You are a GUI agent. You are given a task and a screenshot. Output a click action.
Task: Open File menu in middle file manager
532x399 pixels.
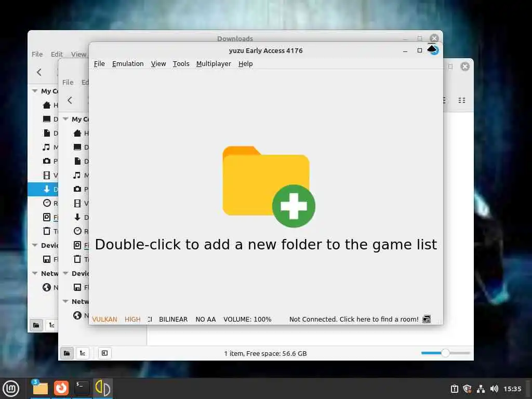68,82
